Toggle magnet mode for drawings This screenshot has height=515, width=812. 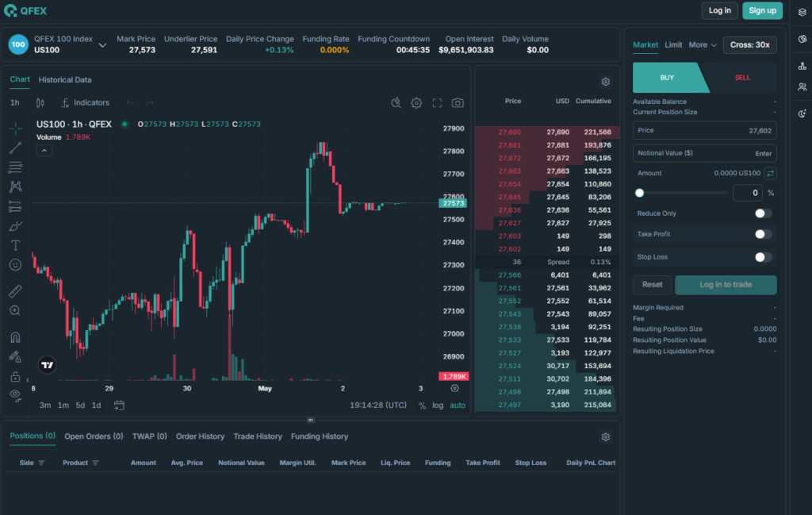(x=16, y=337)
